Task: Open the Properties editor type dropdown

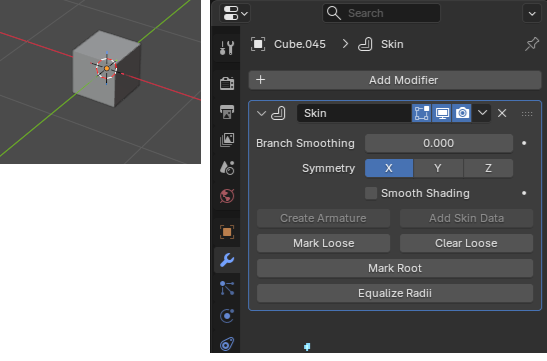Action: pos(234,13)
